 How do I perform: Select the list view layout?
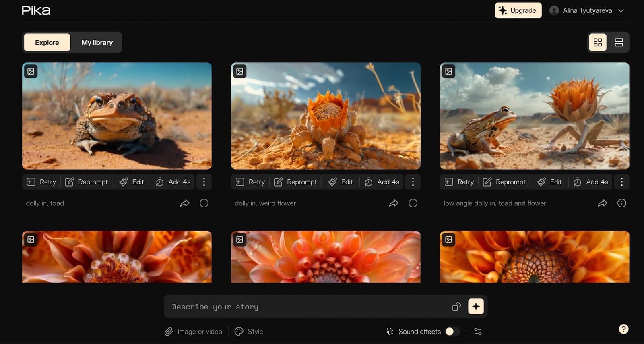coord(619,42)
